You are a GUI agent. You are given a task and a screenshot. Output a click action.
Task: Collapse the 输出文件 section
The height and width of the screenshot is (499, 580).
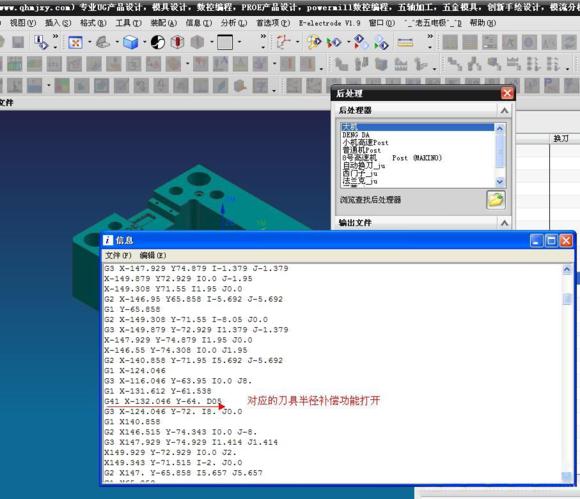click(504, 223)
